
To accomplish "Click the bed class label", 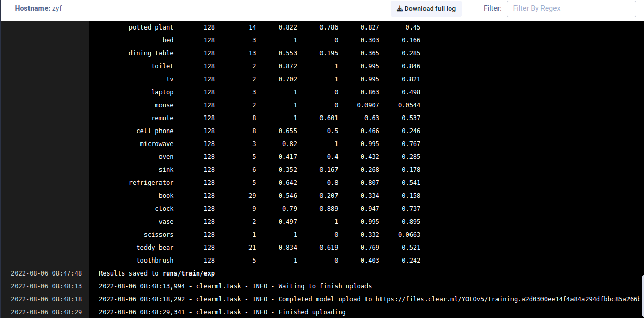I will [168, 40].
